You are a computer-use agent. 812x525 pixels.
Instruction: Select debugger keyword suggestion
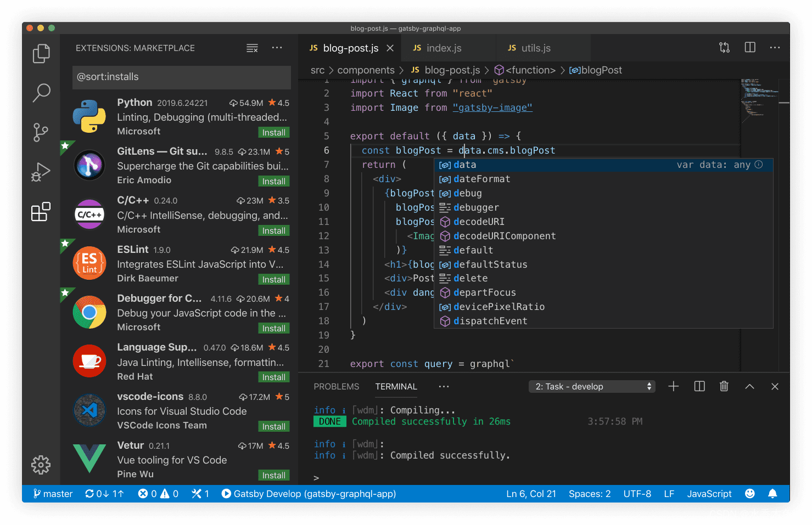(603, 207)
